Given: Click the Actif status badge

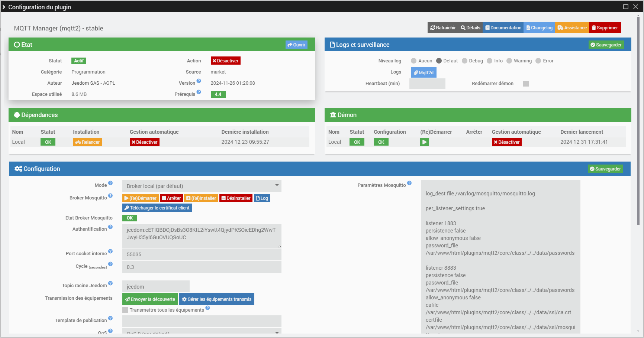Looking at the screenshot, I should 79,61.
